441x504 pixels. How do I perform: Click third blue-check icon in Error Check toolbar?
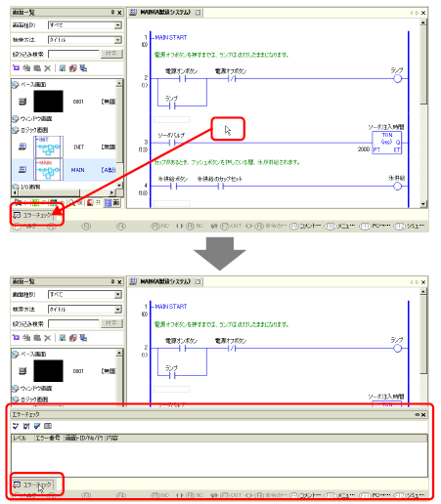pyautogui.click(x=37, y=426)
